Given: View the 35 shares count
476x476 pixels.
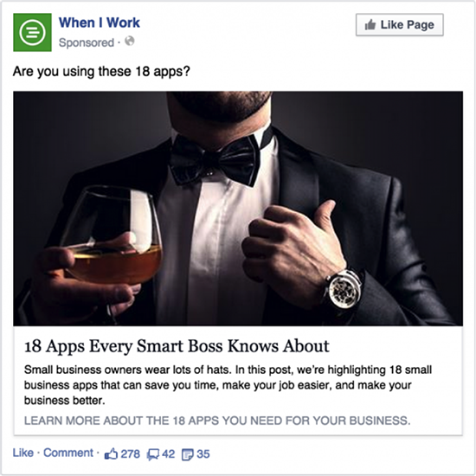Looking at the screenshot, I should click(203, 454).
